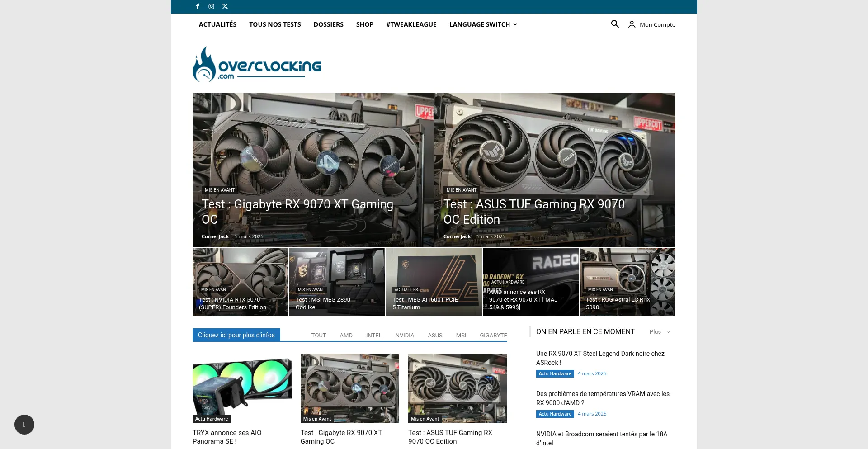Click Actu Hardware tag on Radeon tile
Viewport: 868px width, 449px height.
508,282
